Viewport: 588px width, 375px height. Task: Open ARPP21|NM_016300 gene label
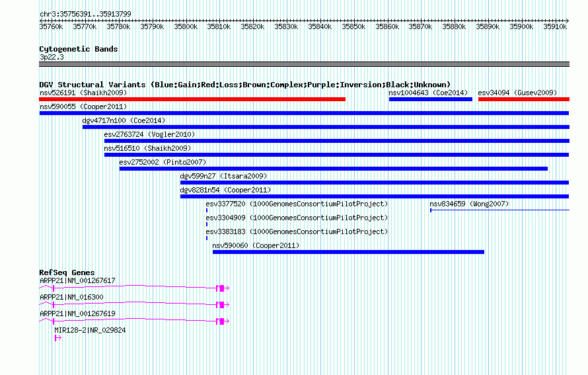(71, 298)
